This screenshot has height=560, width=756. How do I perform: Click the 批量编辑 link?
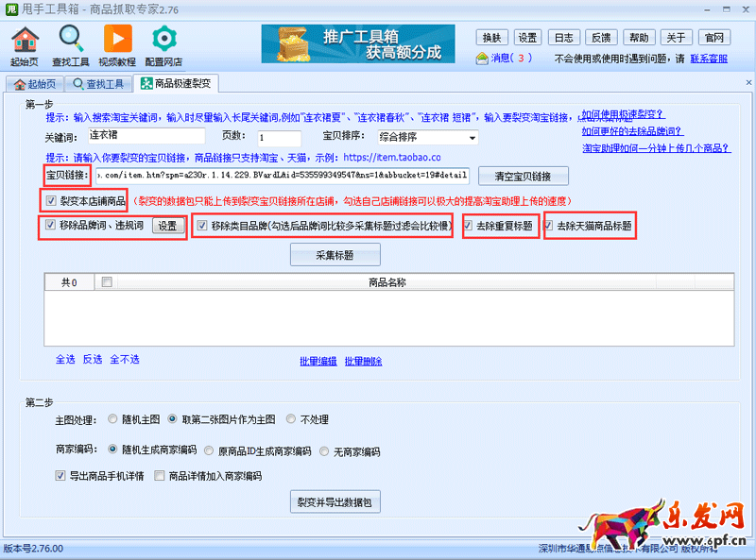tap(318, 361)
